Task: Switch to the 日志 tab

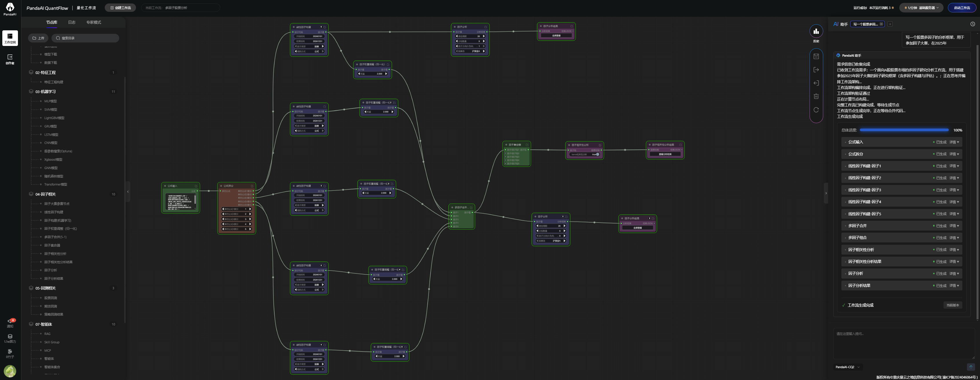Action: tap(71, 23)
